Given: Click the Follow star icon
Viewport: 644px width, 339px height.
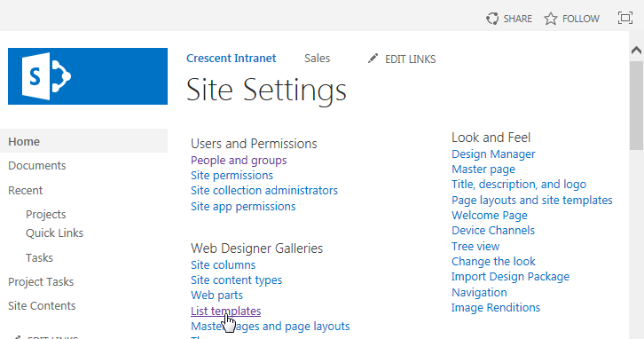Looking at the screenshot, I should [x=550, y=19].
